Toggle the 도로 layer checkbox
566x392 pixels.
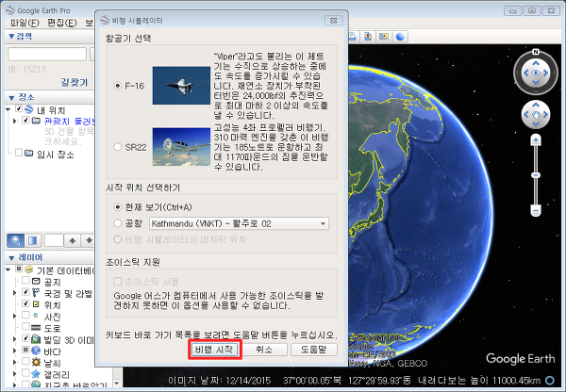25,326
